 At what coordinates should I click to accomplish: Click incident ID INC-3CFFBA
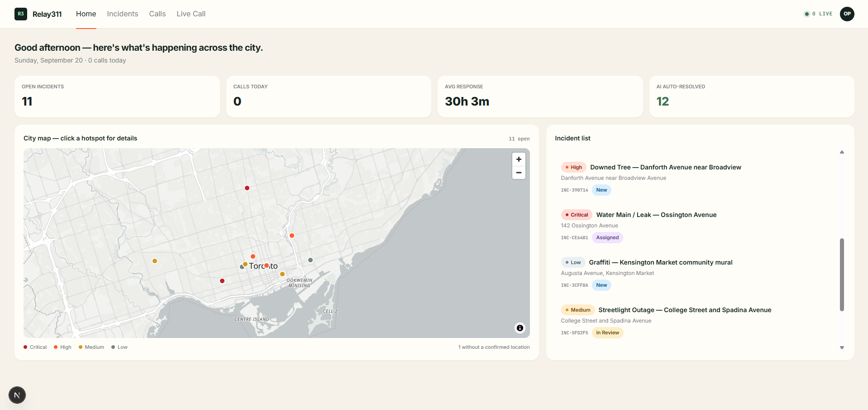pos(574,285)
